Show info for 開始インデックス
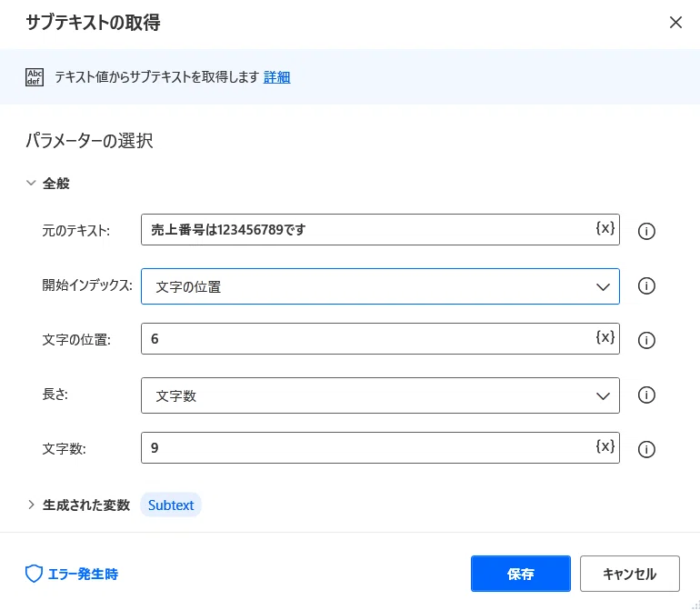Viewport: 700px width, 610px height. tap(646, 285)
